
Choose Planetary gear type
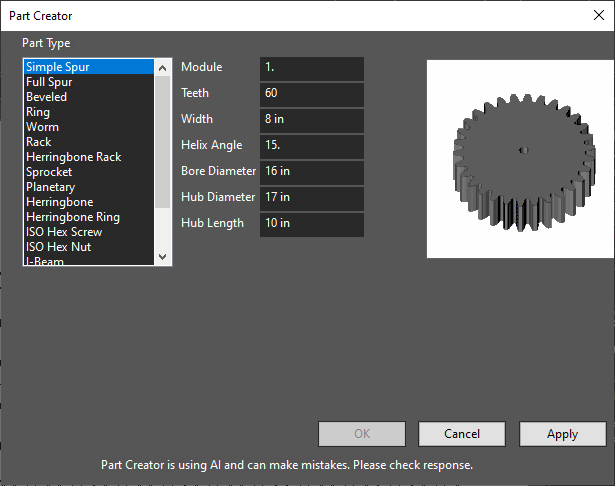[89, 187]
